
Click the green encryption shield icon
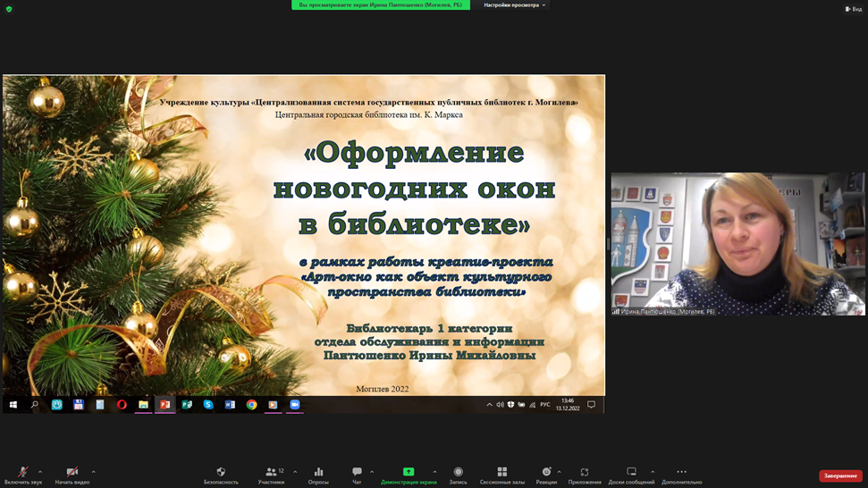pos(9,9)
